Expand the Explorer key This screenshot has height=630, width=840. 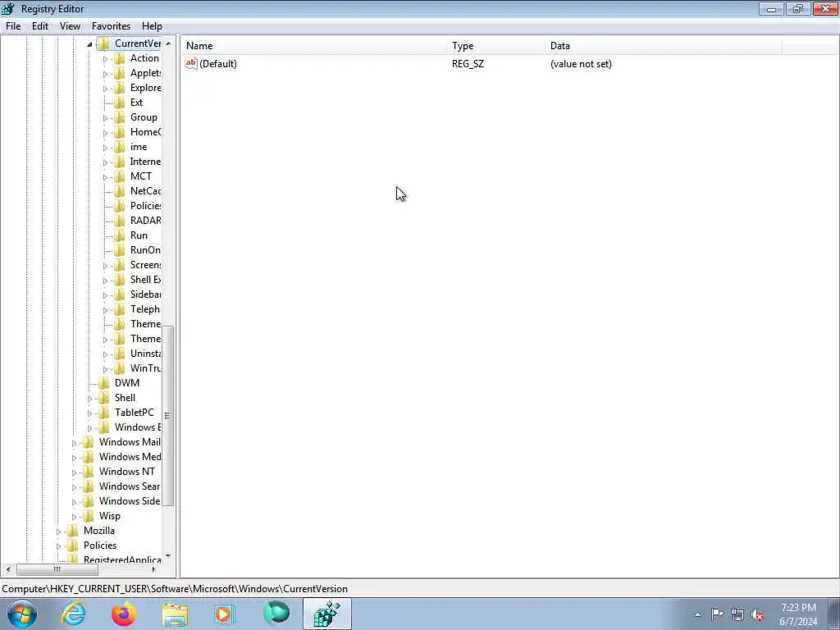pyautogui.click(x=105, y=89)
